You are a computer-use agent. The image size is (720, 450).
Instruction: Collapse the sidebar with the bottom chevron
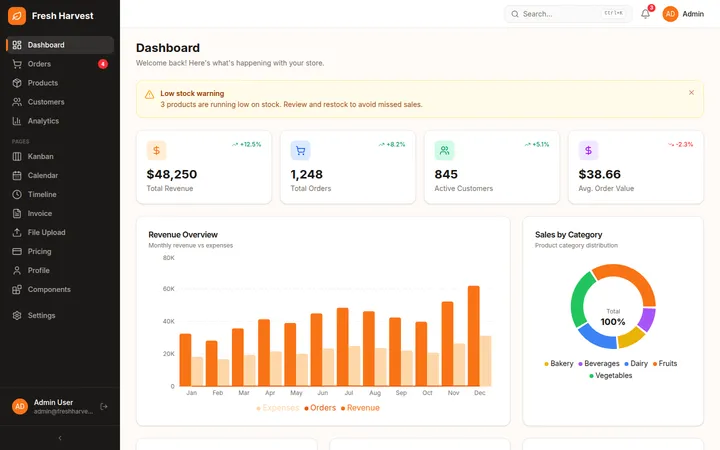(x=60, y=438)
